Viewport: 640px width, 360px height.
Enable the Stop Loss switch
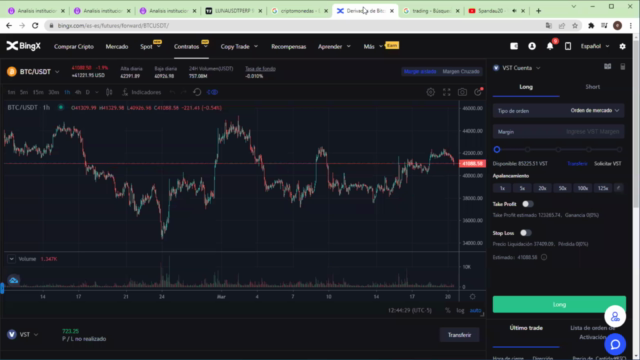tap(526, 233)
